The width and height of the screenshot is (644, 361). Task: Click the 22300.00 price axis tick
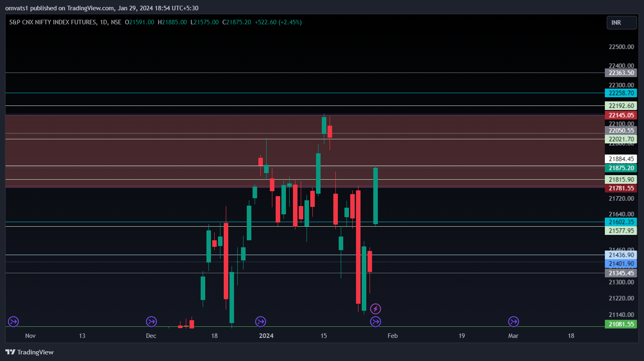click(621, 85)
